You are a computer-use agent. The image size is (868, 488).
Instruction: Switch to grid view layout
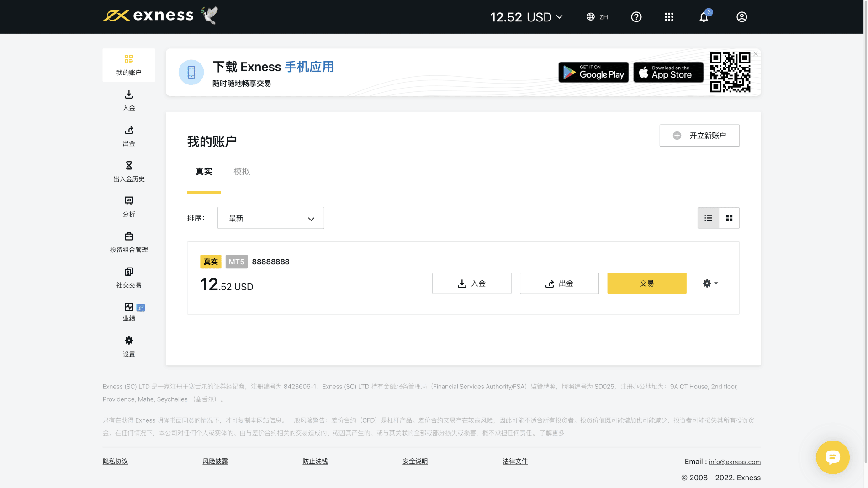(729, 218)
